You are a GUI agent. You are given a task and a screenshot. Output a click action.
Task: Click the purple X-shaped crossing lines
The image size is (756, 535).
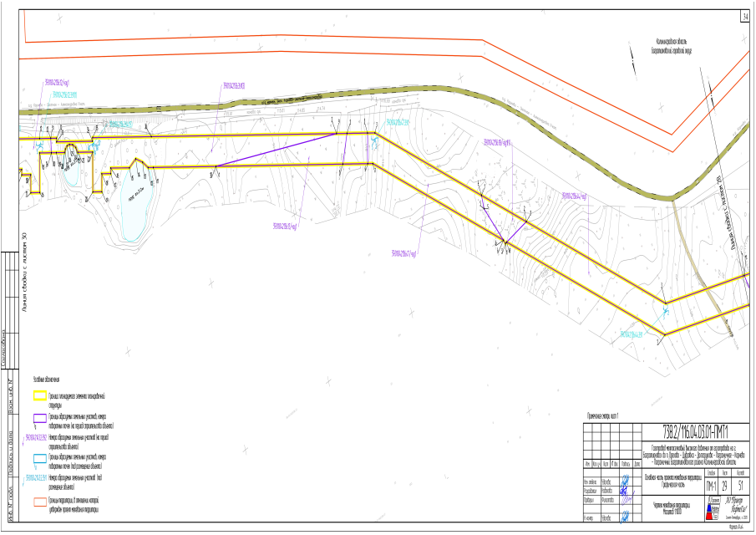click(508, 227)
